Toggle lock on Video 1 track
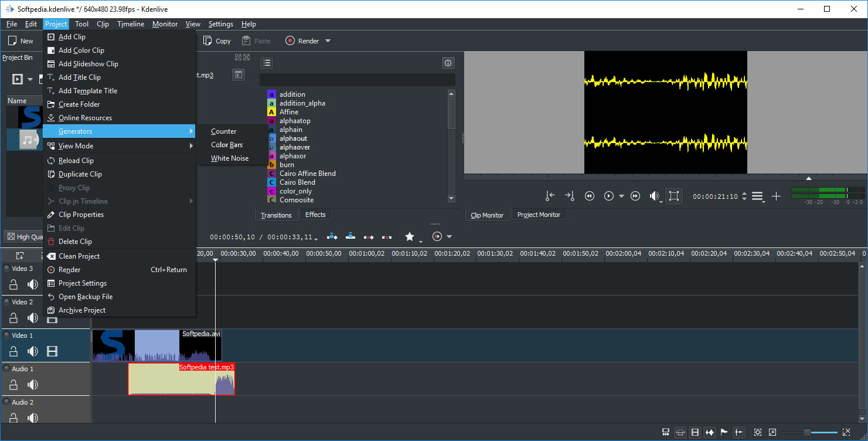 click(x=13, y=351)
